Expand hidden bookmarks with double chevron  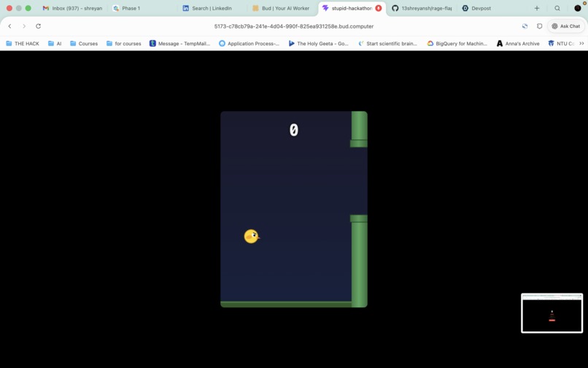click(x=581, y=44)
